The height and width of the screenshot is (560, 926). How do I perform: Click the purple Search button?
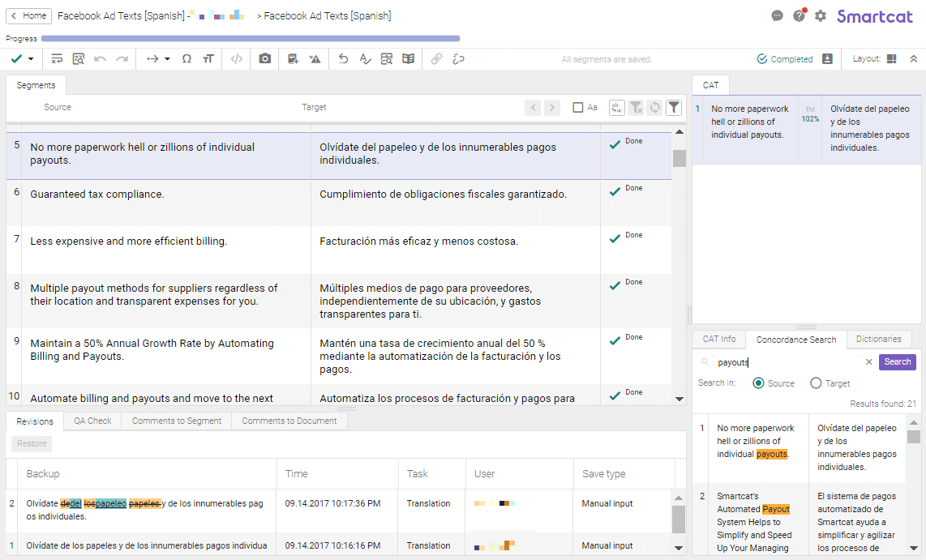(897, 361)
